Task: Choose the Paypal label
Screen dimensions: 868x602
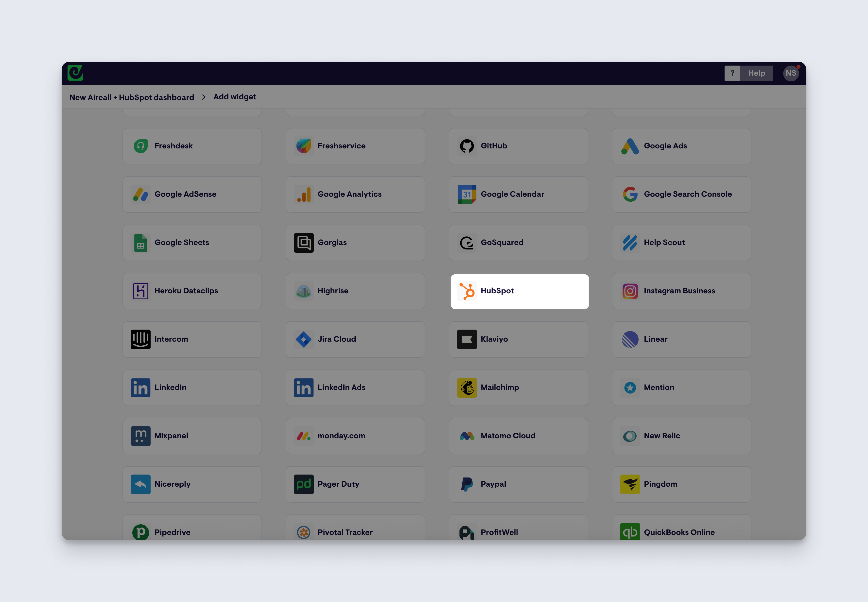Action: click(493, 484)
